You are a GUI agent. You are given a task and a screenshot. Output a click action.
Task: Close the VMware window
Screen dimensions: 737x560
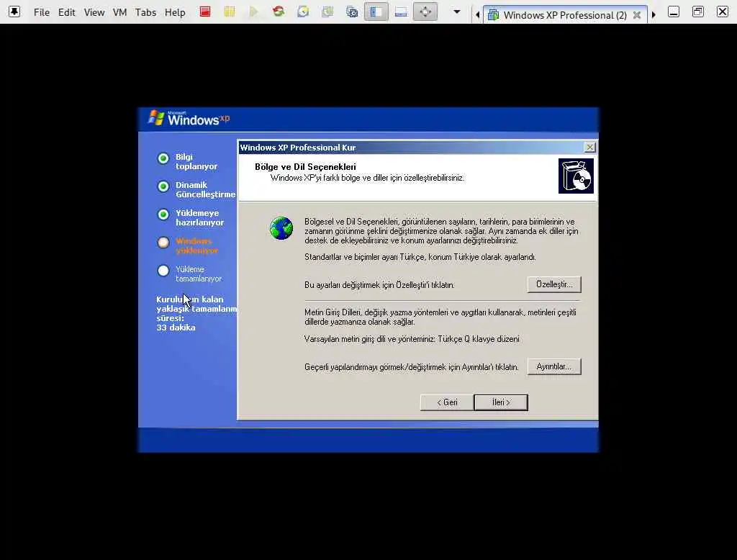click(x=723, y=12)
